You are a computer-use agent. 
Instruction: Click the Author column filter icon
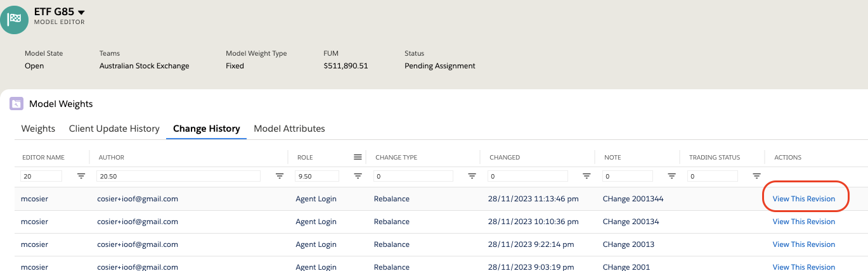pos(280,176)
